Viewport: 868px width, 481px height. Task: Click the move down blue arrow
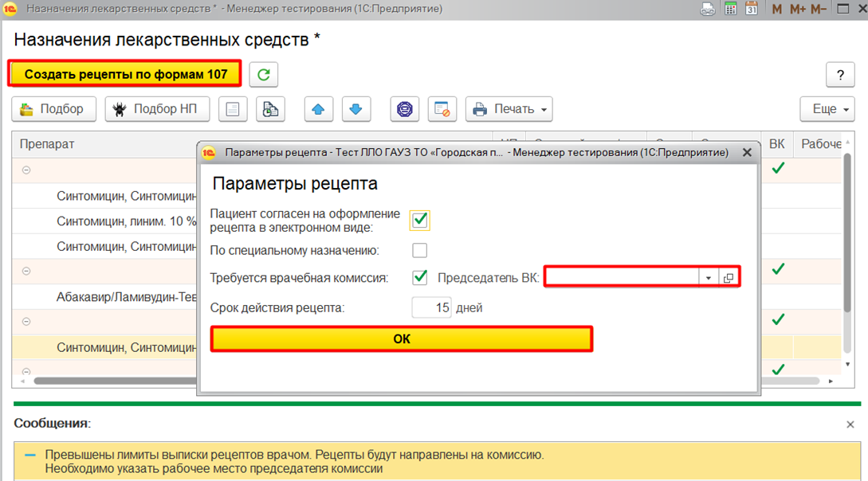click(x=355, y=109)
